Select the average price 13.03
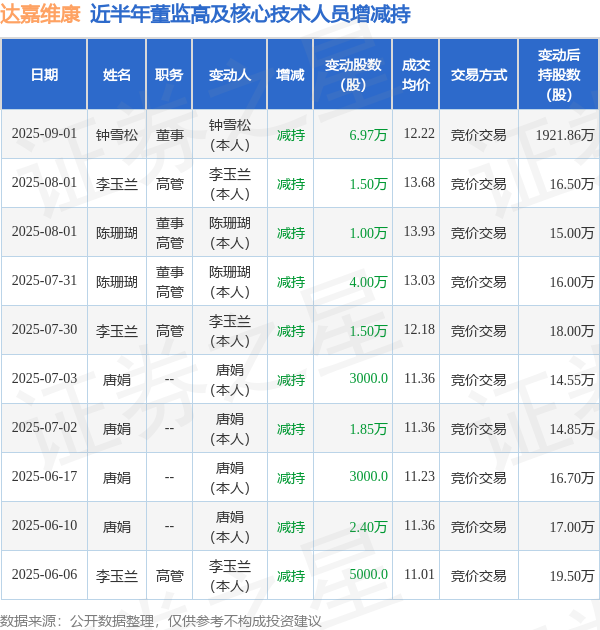600x630 pixels. click(419, 280)
